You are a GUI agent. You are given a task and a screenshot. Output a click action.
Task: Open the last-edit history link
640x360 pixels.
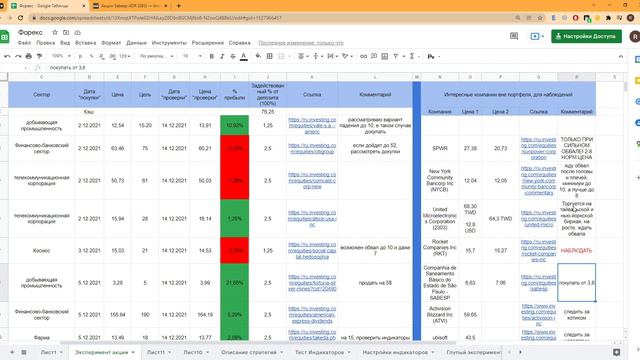point(301,43)
